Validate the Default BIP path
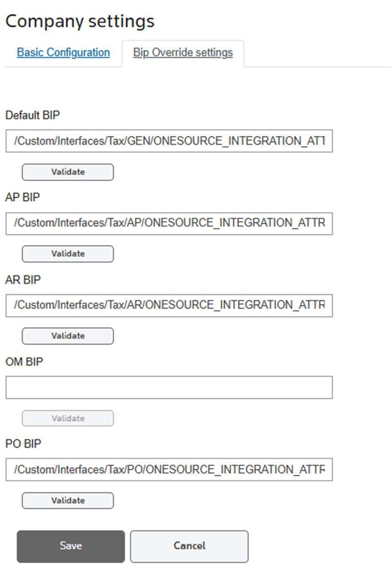392x577 pixels. point(68,172)
